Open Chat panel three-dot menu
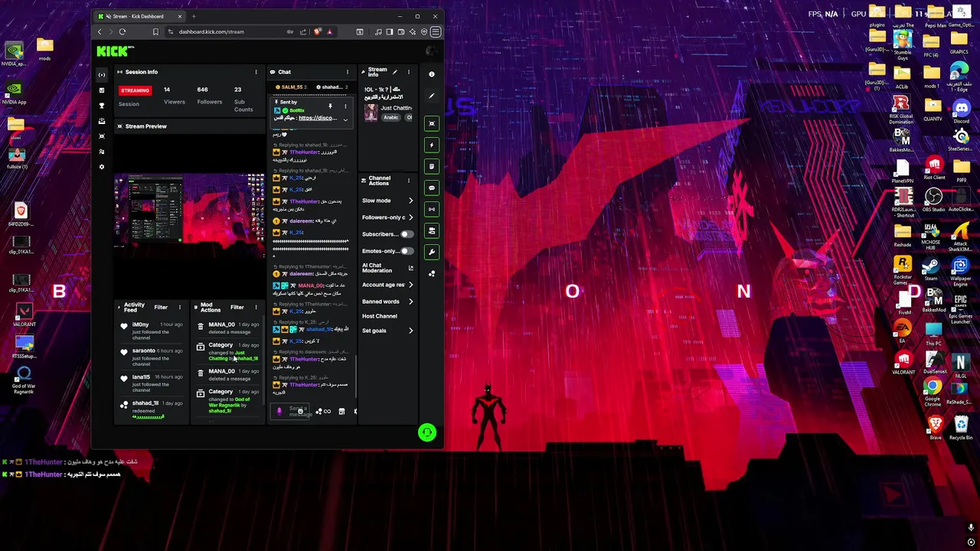 (348, 72)
